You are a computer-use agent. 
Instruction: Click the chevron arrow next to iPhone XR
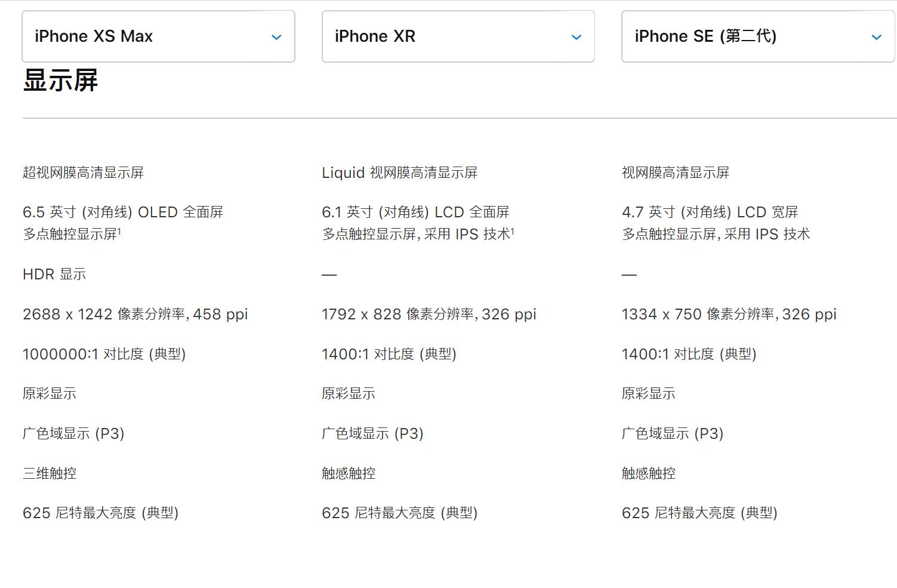[577, 37]
